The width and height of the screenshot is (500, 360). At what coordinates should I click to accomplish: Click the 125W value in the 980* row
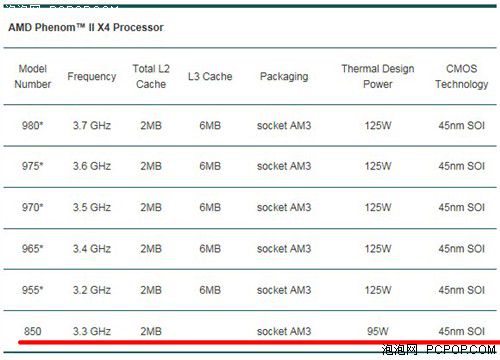378,126
